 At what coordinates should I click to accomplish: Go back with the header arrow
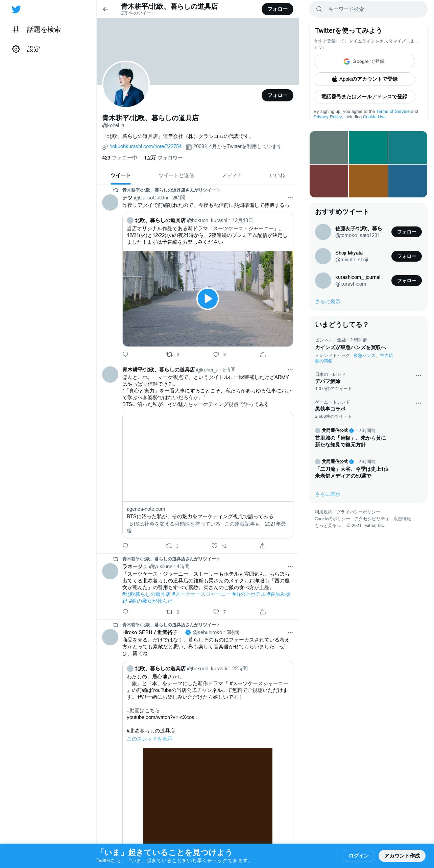(105, 9)
